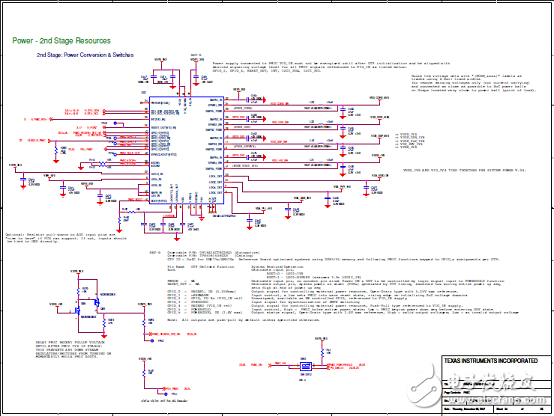Select the crossed jumper symbol left of PMIC
The image size is (554, 416).
pyautogui.click(x=102, y=164)
